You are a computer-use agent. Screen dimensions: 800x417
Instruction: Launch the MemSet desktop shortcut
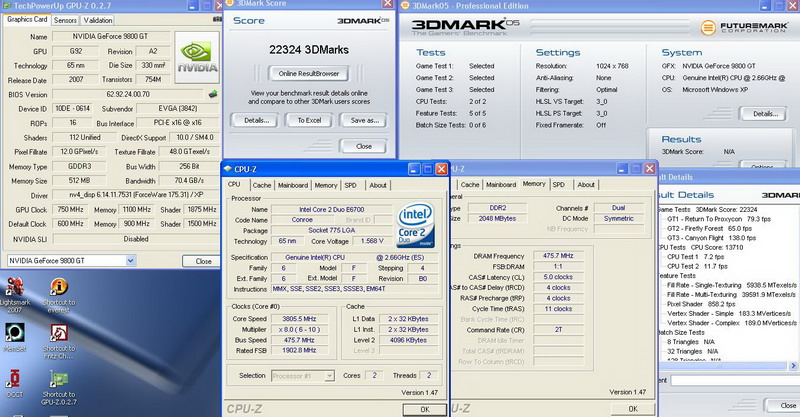[x=14, y=337]
